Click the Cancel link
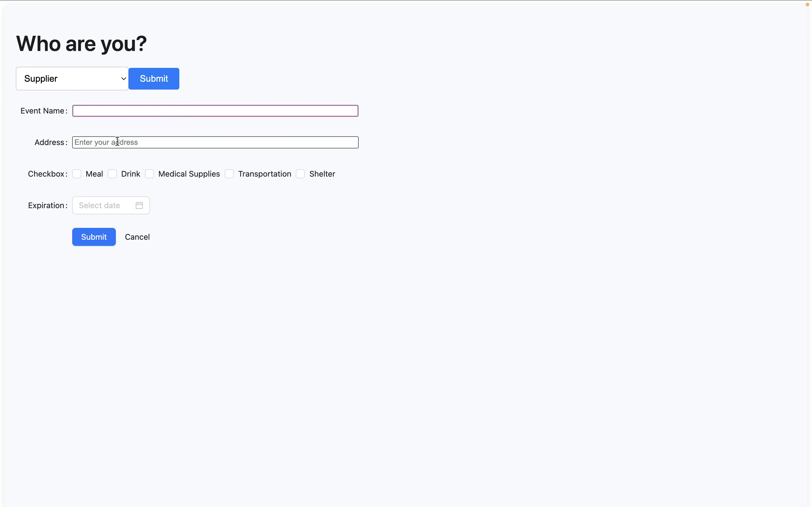The width and height of the screenshot is (812, 507). coord(137,237)
